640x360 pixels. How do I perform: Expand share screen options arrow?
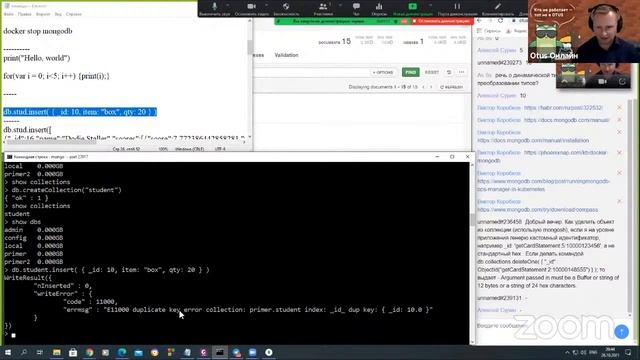pyautogui.click(x=430, y=5)
